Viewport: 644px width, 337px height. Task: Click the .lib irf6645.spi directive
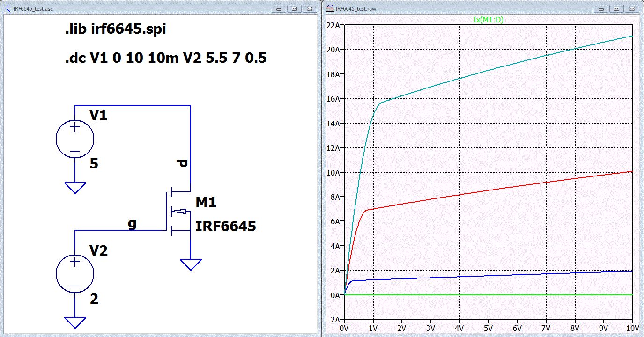(115, 29)
